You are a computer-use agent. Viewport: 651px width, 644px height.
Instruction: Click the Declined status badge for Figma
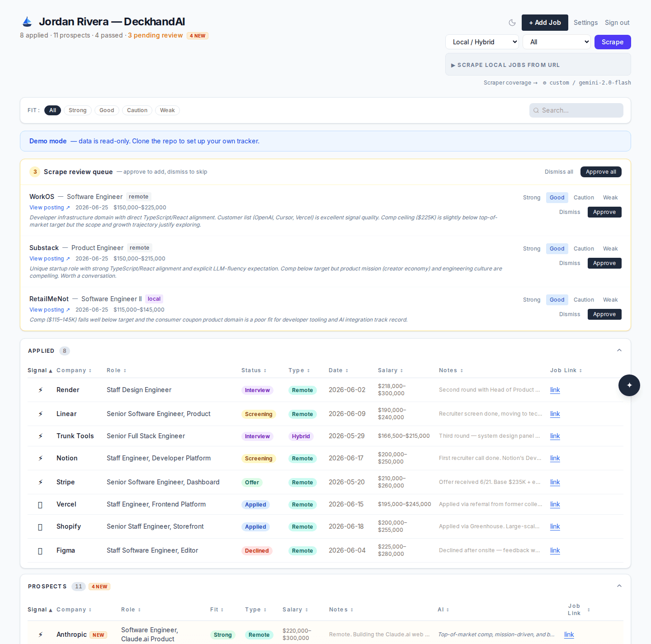click(x=257, y=551)
